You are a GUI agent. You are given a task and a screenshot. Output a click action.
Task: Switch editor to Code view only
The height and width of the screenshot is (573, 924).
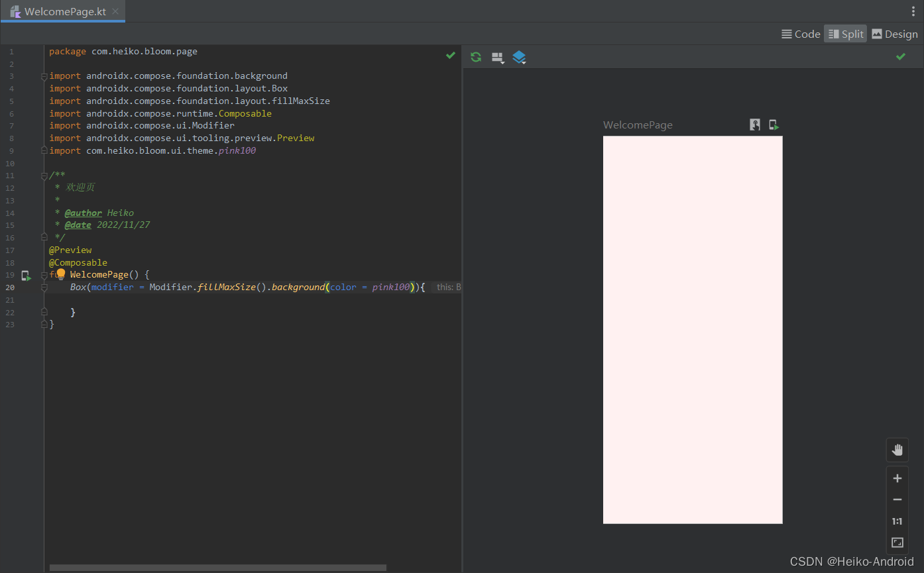click(801, 34)
